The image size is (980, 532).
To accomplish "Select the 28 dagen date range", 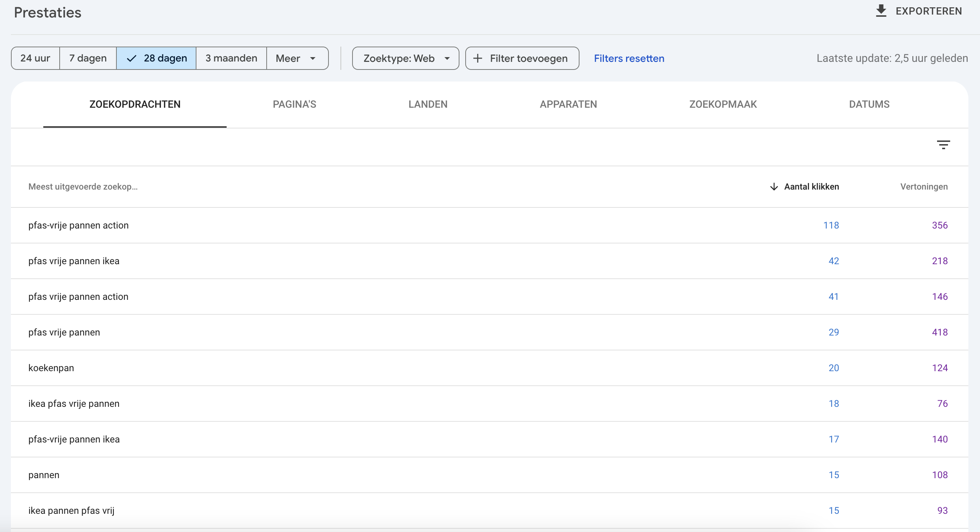I will pyautogui.click(x=156, y=58).
